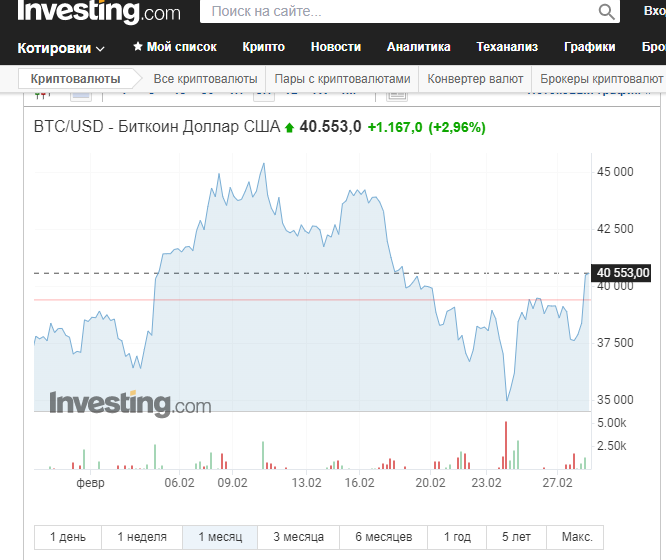Click the 45 000 price axis label
The width and height of the screenshot is (666, 560).
pos(615,172)
